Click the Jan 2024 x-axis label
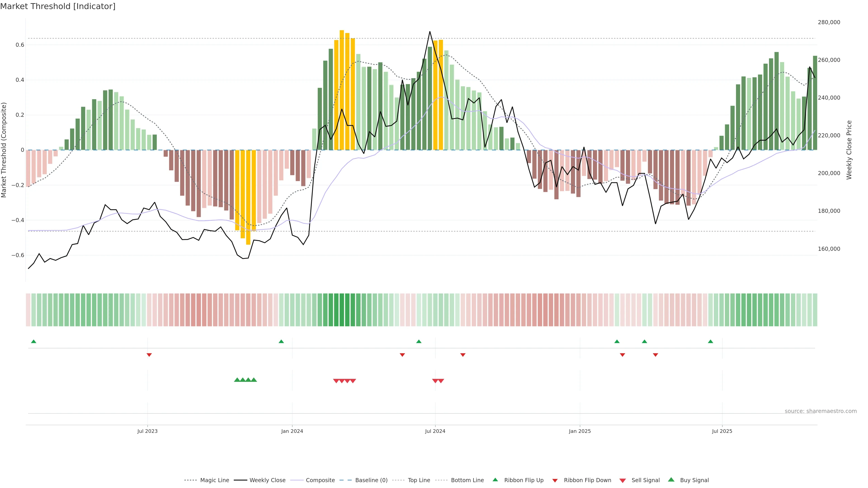868x488 pixels. point(292,431)
